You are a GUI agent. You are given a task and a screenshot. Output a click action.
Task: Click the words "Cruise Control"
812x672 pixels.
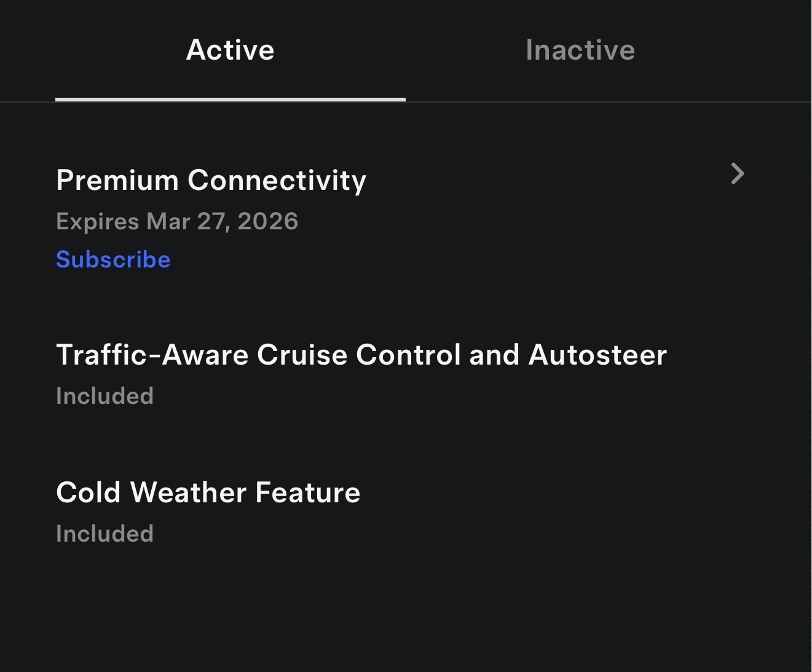358,355
